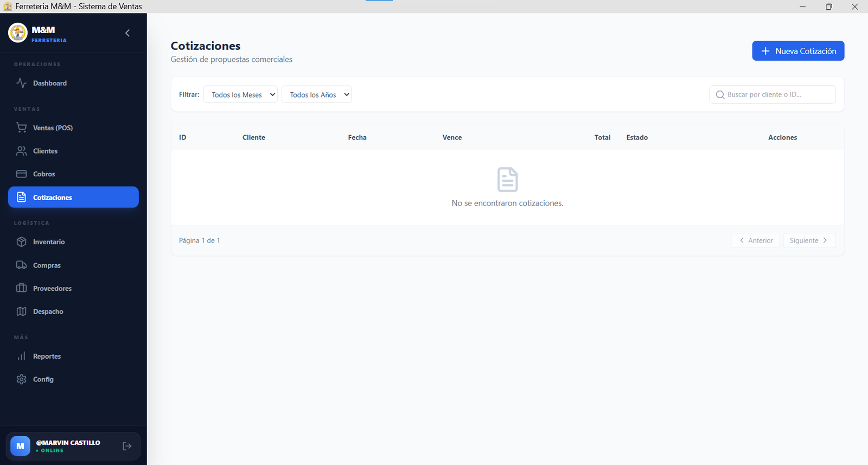Image resolution: width=868 pixels, height=465 pixels.
Task: Click the Fecha column header
Action: 358,137
